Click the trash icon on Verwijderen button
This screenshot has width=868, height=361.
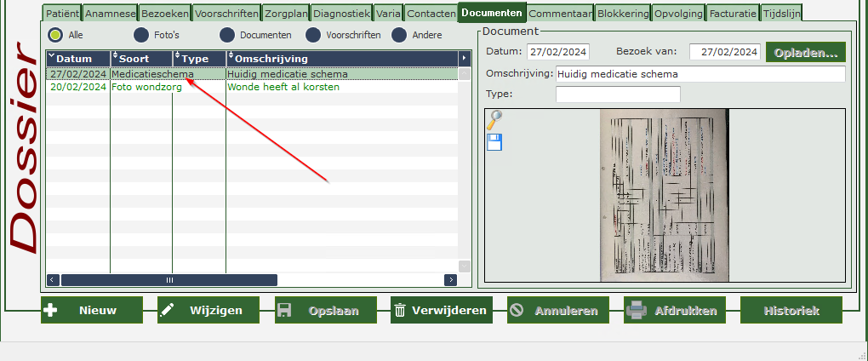point(400,311)
